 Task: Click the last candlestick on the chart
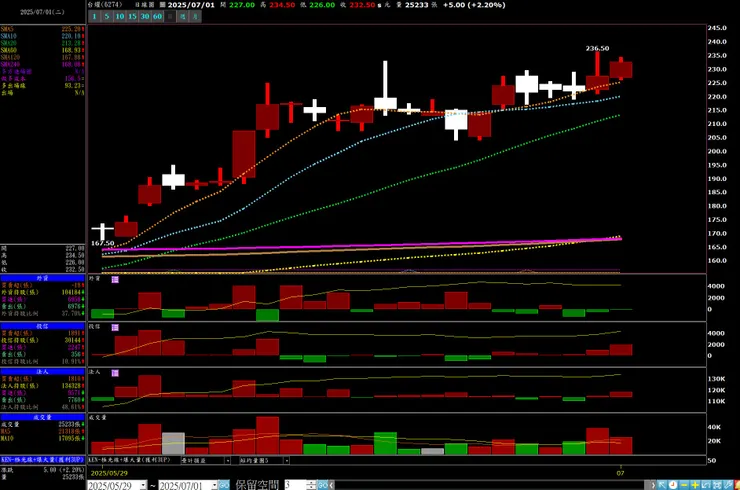(x=621, y=69)
